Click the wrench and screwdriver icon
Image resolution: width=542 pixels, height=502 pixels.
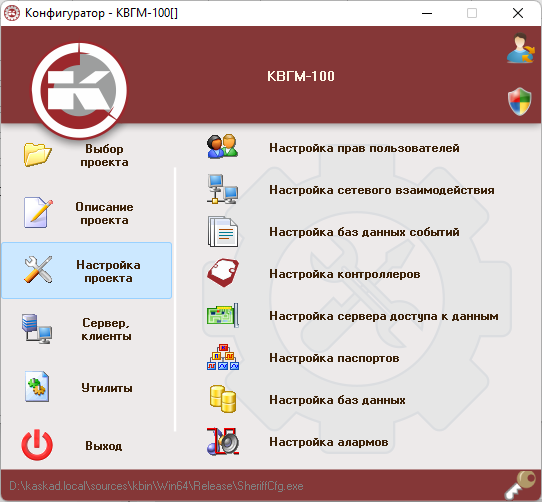(x=38, y=270)
